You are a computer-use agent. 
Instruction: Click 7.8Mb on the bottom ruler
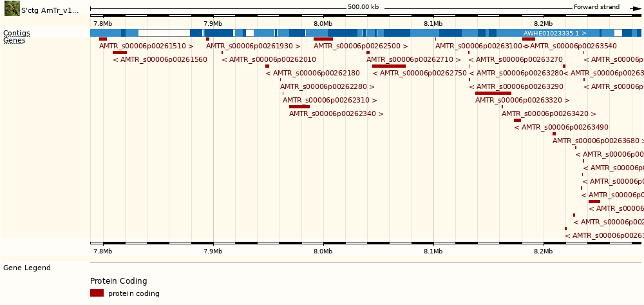tap(103, 251)
